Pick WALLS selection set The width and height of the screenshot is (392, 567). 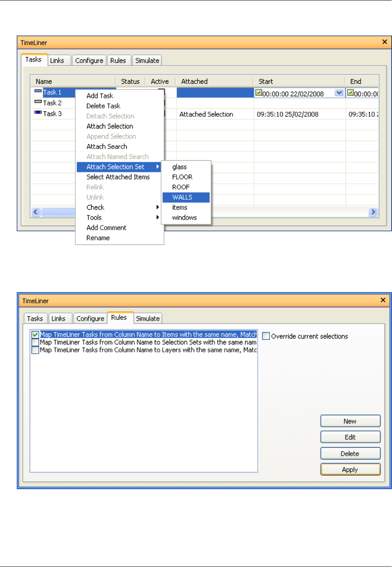[186, 197]
